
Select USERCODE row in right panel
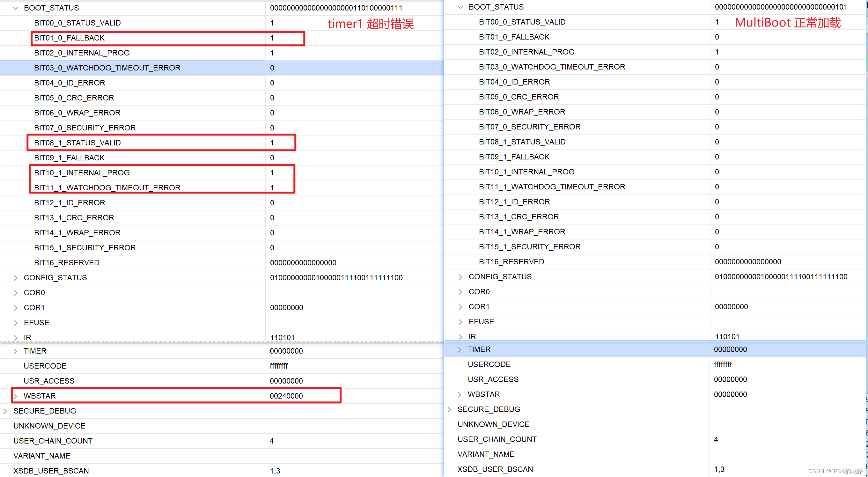point(489,364)
